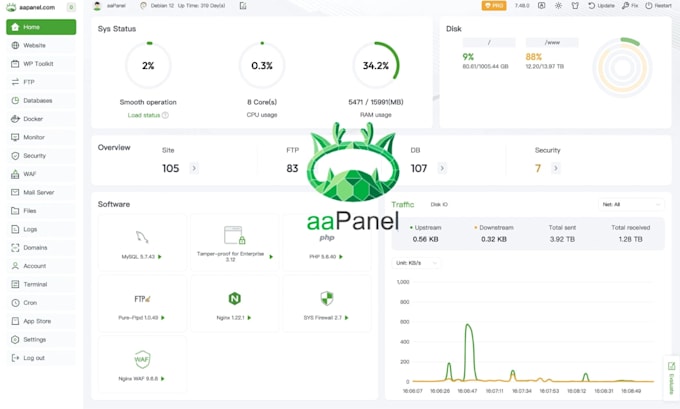Viewport: 680px width, 409px height.
Task: Open the SYS Firewall 2.7 card
Action: (327, 304)
